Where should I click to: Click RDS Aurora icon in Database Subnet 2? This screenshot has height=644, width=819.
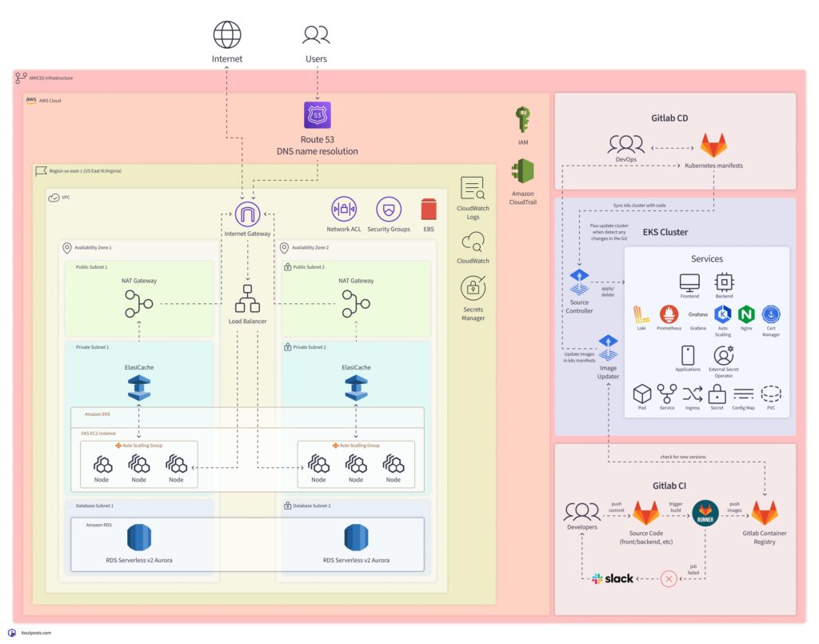(356, 538)
